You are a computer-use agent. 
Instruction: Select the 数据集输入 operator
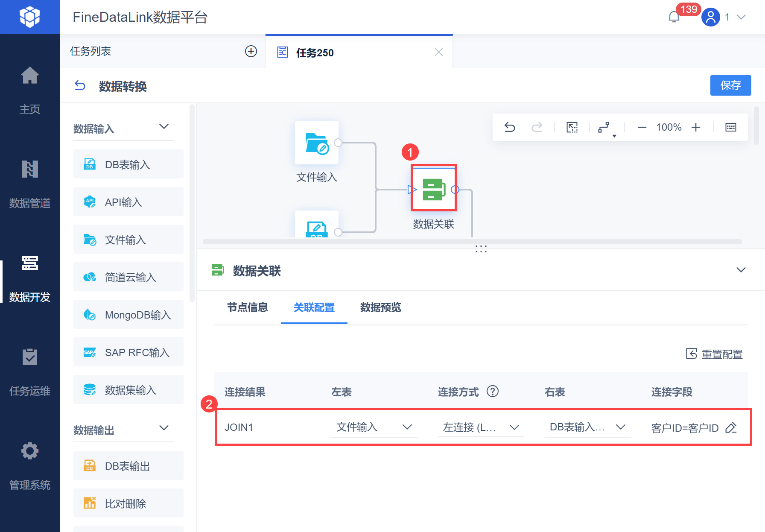click(x=128, y=390)
